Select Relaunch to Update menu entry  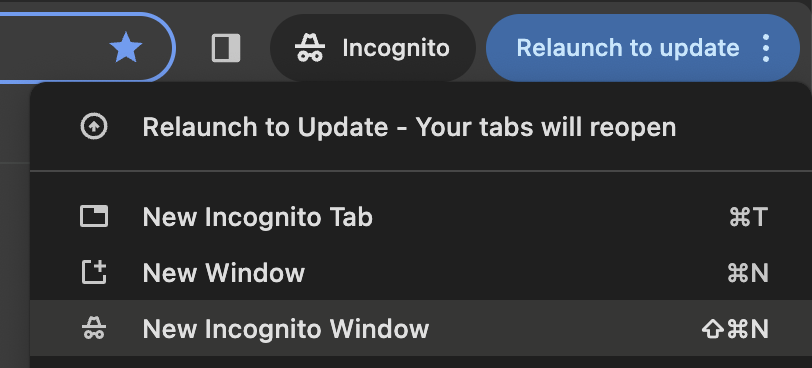(x=421, y=127)
